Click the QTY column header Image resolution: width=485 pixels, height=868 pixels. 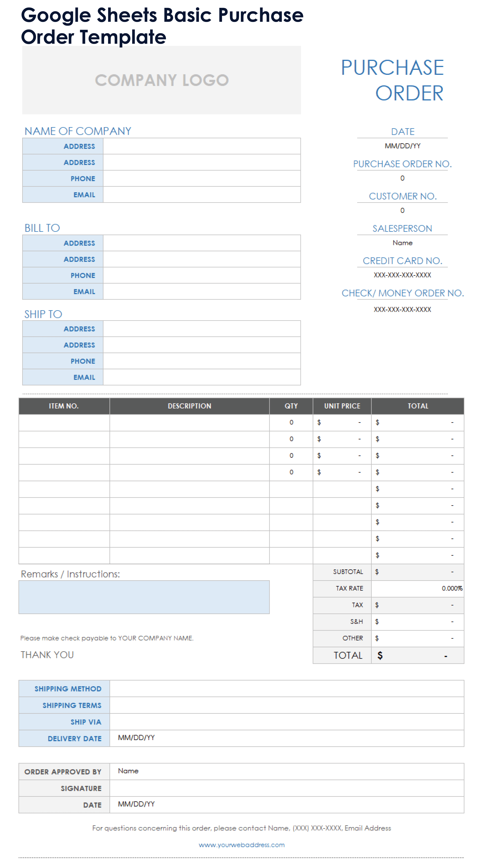pyautogui.click(x=291, y=406)
